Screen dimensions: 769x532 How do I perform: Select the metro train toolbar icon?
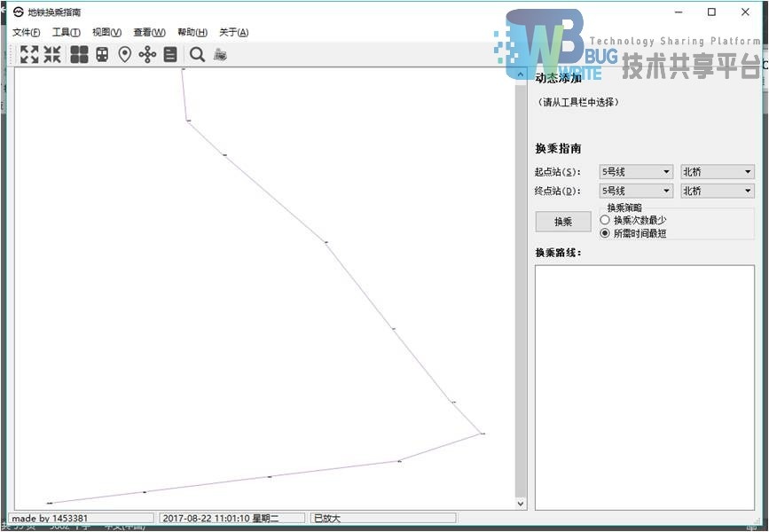tap(102, 53)
